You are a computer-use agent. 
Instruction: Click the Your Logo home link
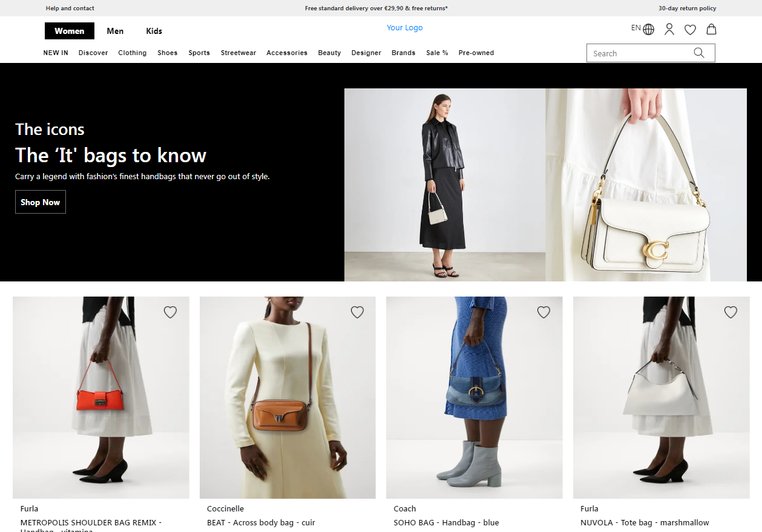[404, 28]
